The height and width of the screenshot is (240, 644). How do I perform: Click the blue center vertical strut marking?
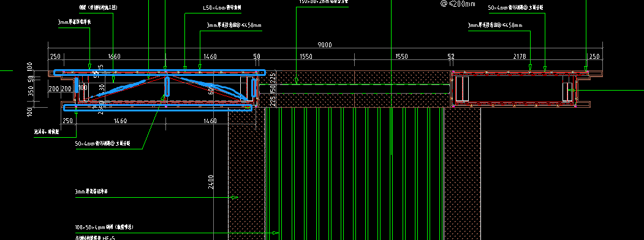tap(167, 86)
